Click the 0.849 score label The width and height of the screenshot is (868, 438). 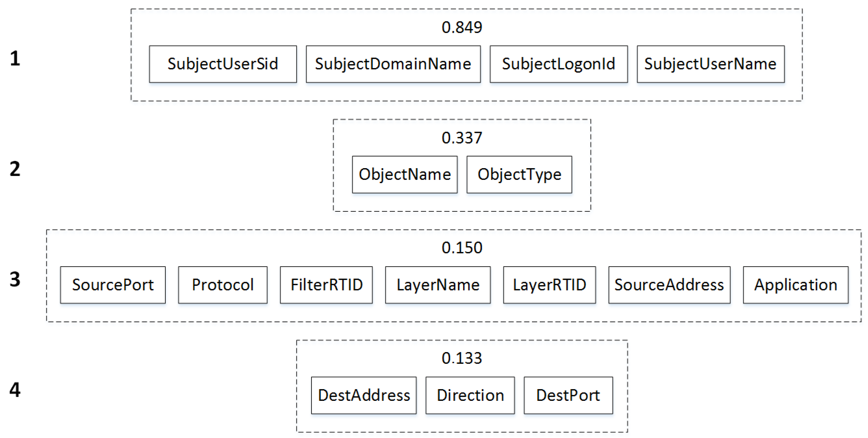(462, 27)
